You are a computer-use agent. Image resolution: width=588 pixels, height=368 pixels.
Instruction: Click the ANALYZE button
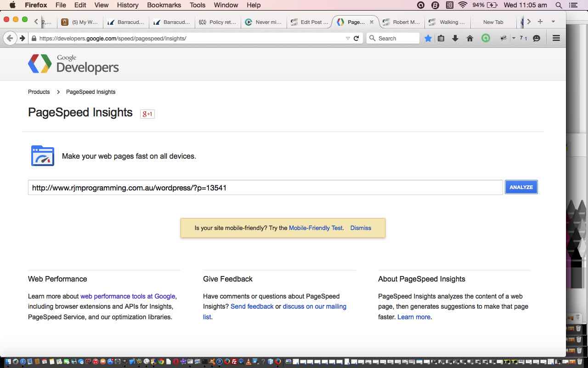(521, 187)
